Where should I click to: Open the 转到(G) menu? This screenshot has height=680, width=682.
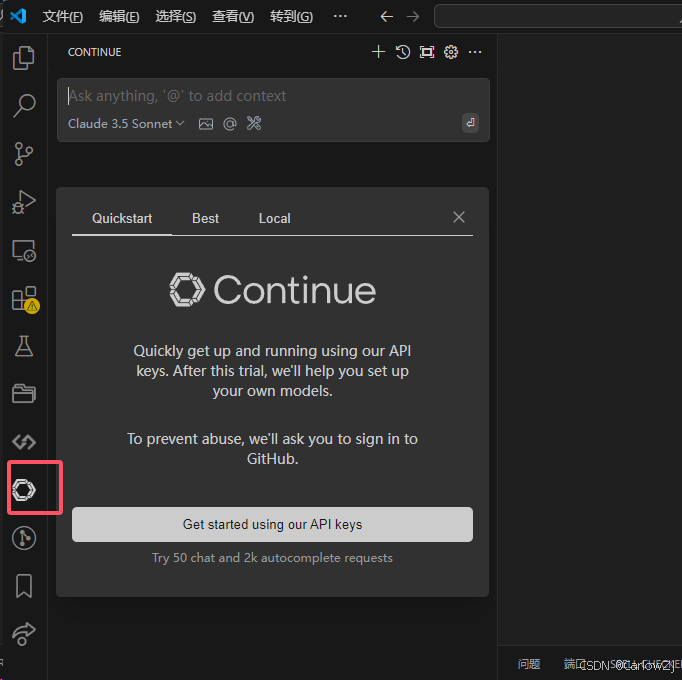[x=291, y=17]
